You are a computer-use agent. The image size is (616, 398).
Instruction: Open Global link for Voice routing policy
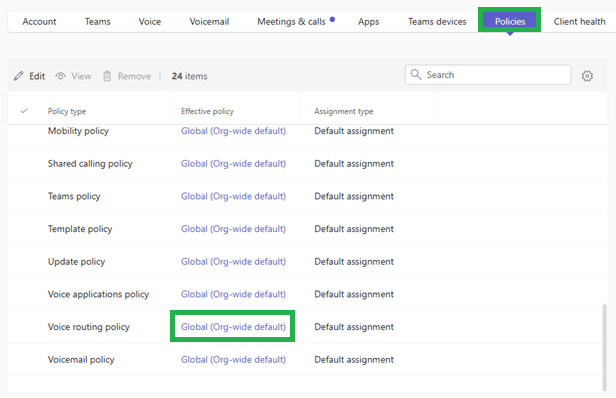pos(233,327)
